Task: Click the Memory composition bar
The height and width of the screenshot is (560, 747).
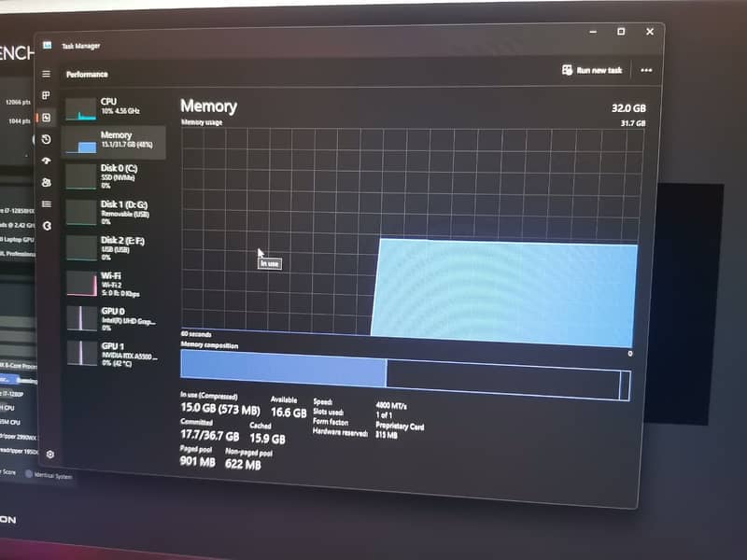Action: tap(404, 372)
